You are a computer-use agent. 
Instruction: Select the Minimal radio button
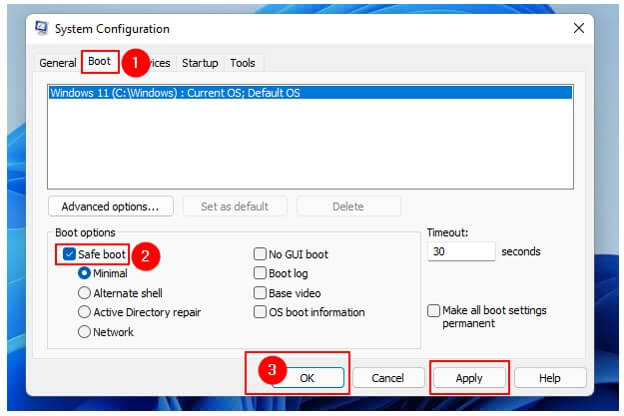(84, 273)
